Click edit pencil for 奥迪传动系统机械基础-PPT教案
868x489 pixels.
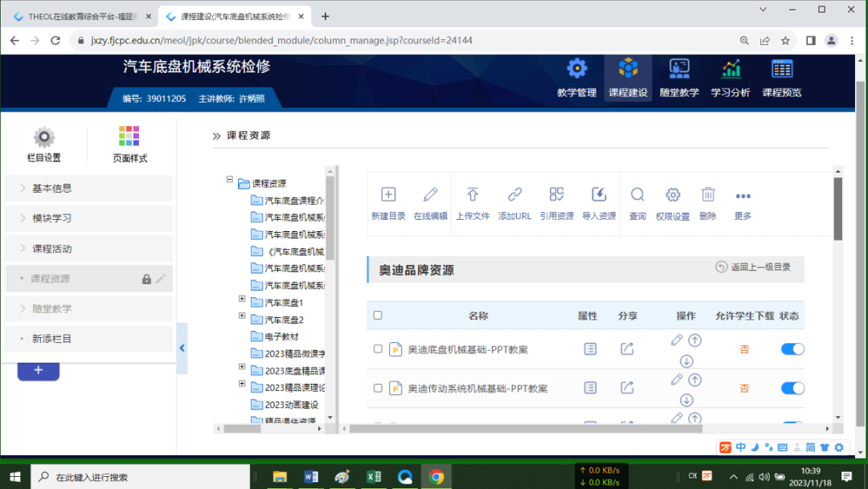(x=677, y=380)
